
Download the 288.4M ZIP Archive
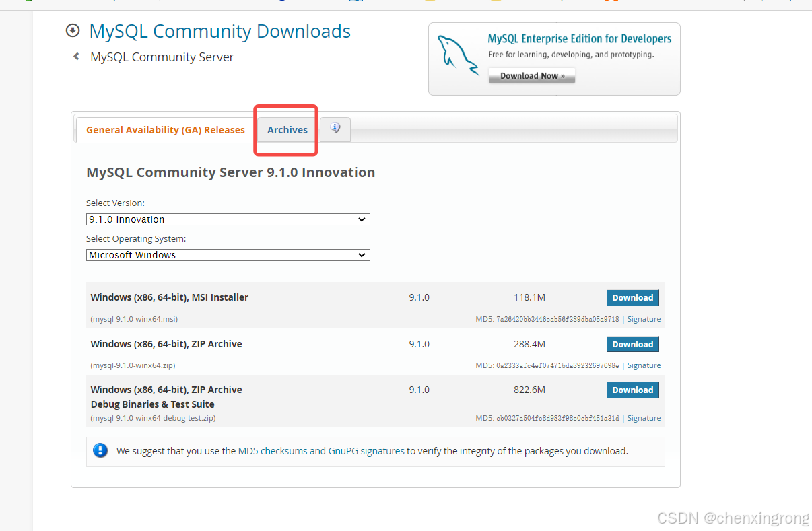pos(633,345)
